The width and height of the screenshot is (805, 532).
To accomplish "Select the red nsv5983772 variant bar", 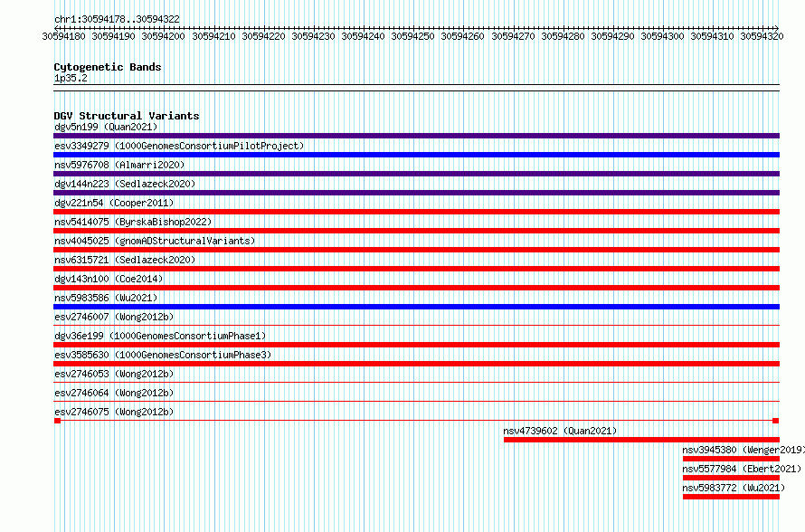I will coord(731,497).
